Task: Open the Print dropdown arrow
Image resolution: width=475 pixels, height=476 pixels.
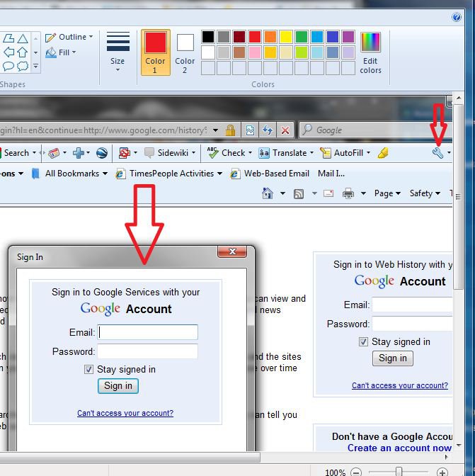Action: click(363, 193)
